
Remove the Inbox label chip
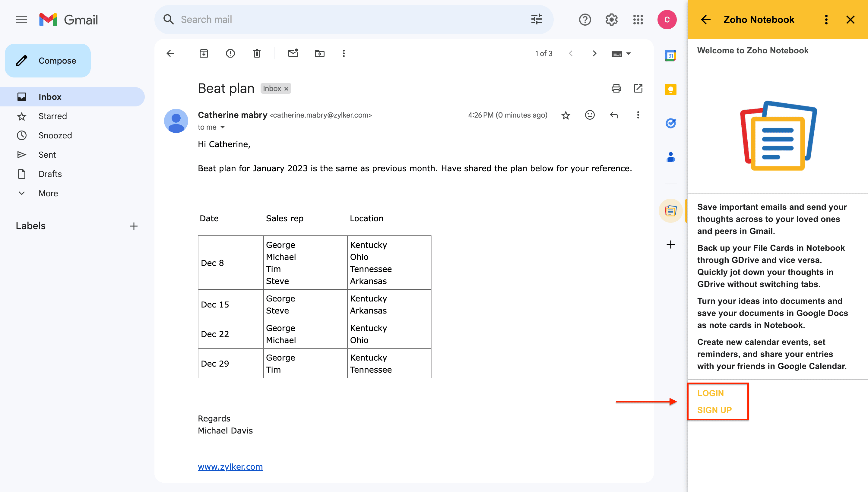[286, 89]
